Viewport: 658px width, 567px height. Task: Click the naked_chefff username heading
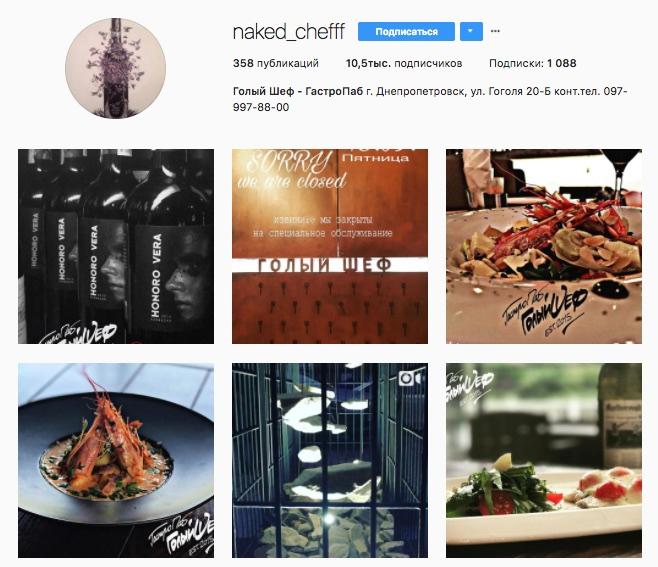tap(289, 31)
